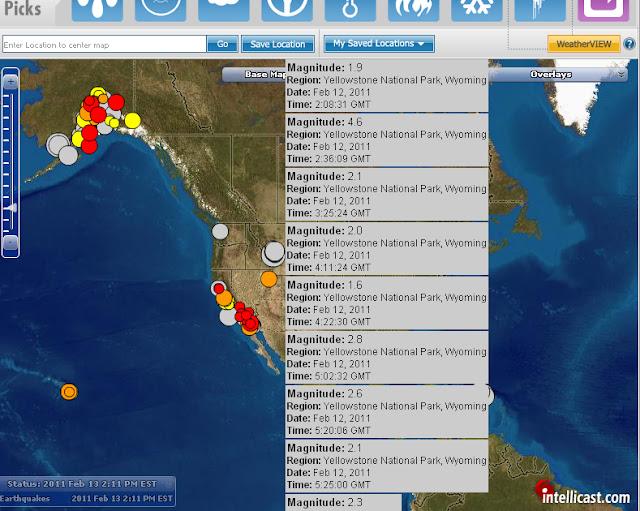Click the Status 2011 Feb 13 timestamp
The width and height of the screenshot is (640, 511).
pos(82,484)
